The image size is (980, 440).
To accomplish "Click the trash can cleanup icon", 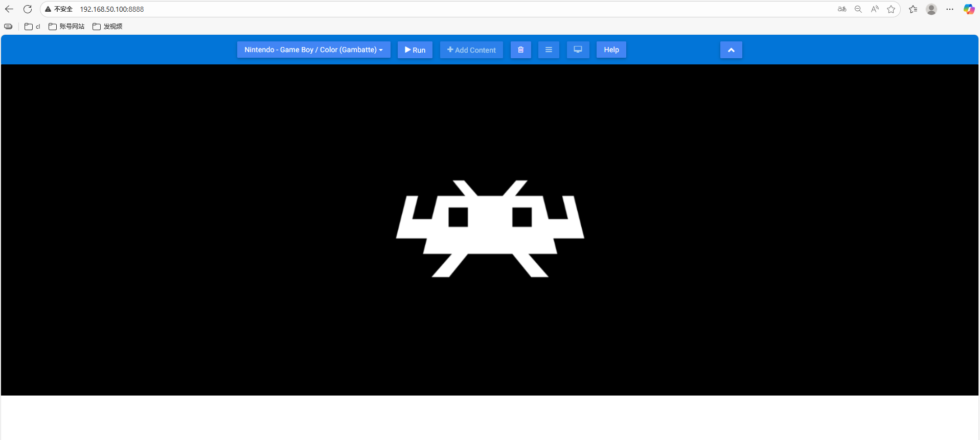I will 520,50.
